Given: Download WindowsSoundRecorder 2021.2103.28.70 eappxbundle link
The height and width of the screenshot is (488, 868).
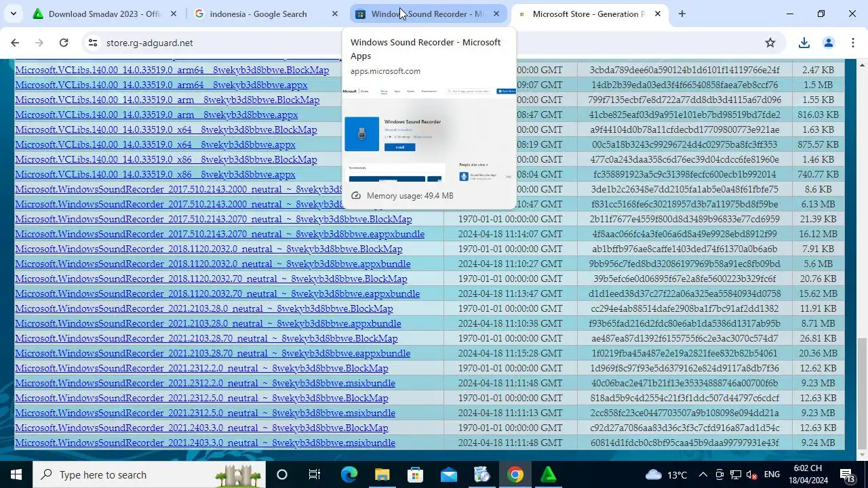Looking at the screenshot, I should [x=213, y=353].
